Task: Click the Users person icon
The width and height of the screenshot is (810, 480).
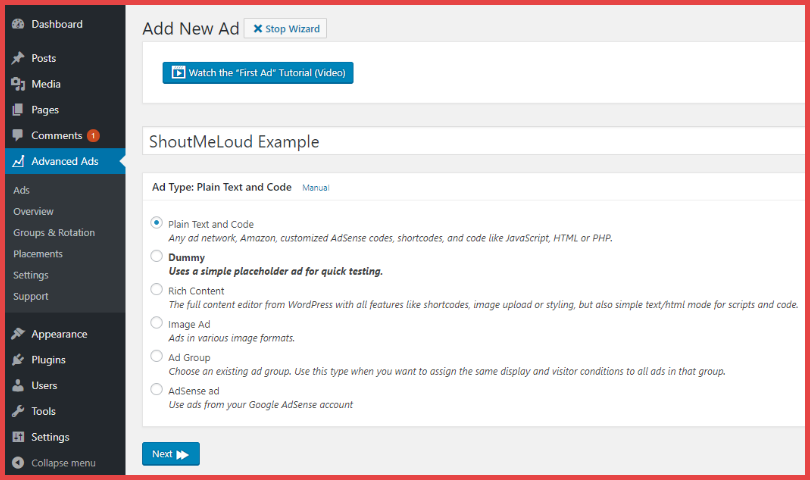Action: (18, 385)
